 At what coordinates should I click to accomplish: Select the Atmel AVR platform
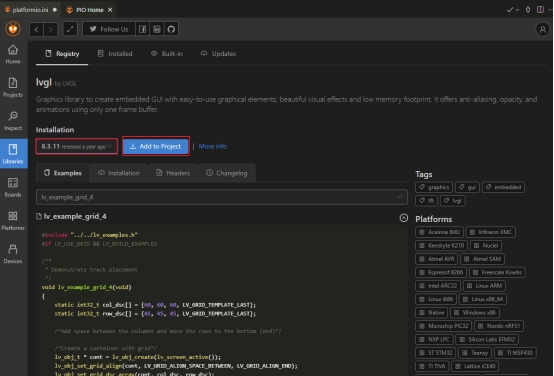tap(437, 259)
